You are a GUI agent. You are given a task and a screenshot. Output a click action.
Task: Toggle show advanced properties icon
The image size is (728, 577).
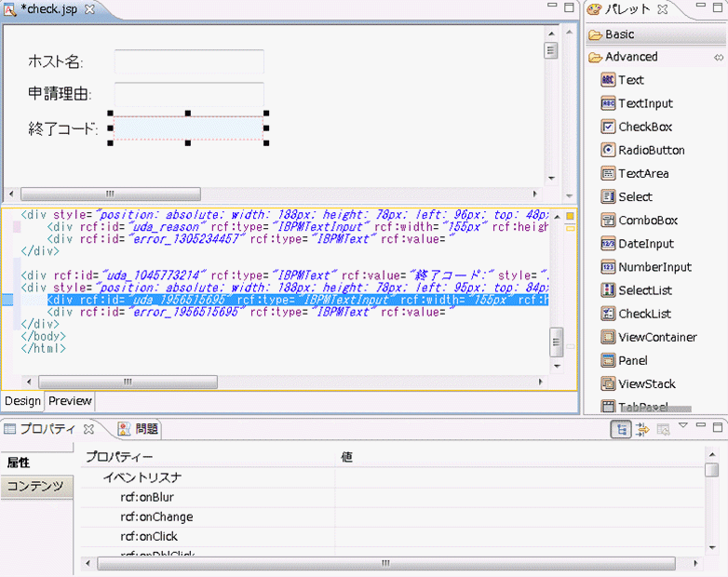(x=642, y=429)
